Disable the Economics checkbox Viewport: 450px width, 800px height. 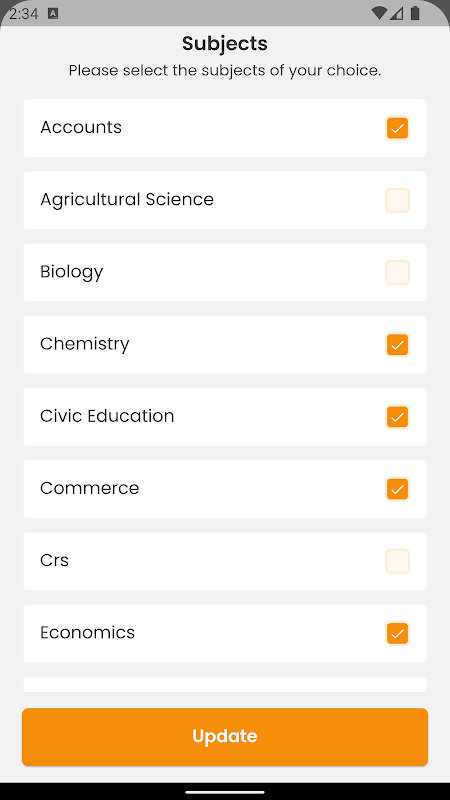point(397,633)
